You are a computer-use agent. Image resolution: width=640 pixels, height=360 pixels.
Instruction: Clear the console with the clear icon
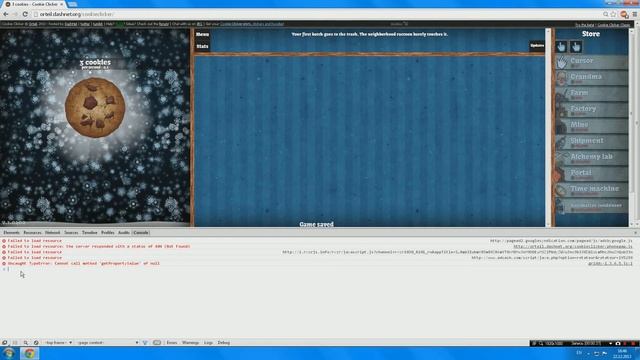point(36,343)
